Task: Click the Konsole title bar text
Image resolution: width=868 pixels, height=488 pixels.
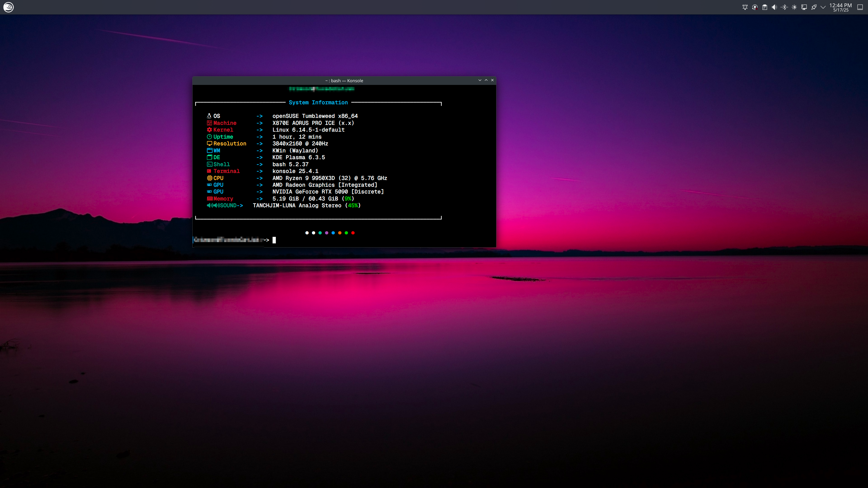Action: pyautogui.click(x=344, y=80)
